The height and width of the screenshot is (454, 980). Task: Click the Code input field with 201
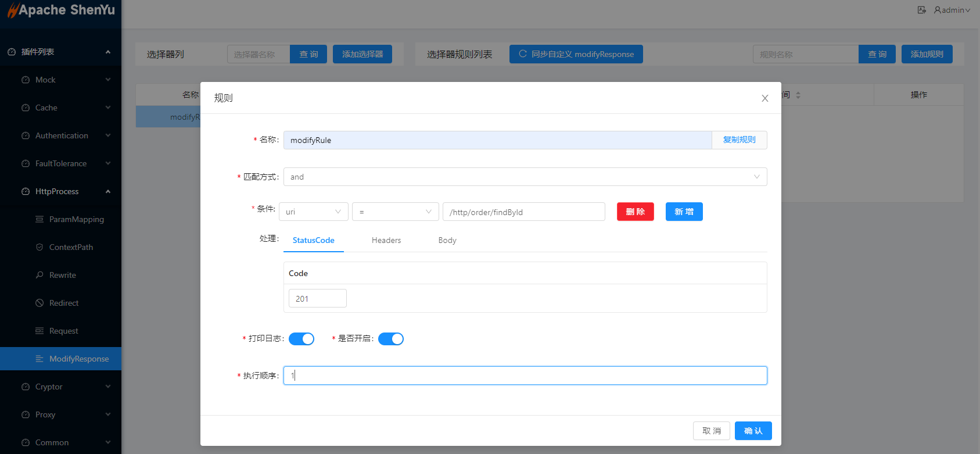318,298
